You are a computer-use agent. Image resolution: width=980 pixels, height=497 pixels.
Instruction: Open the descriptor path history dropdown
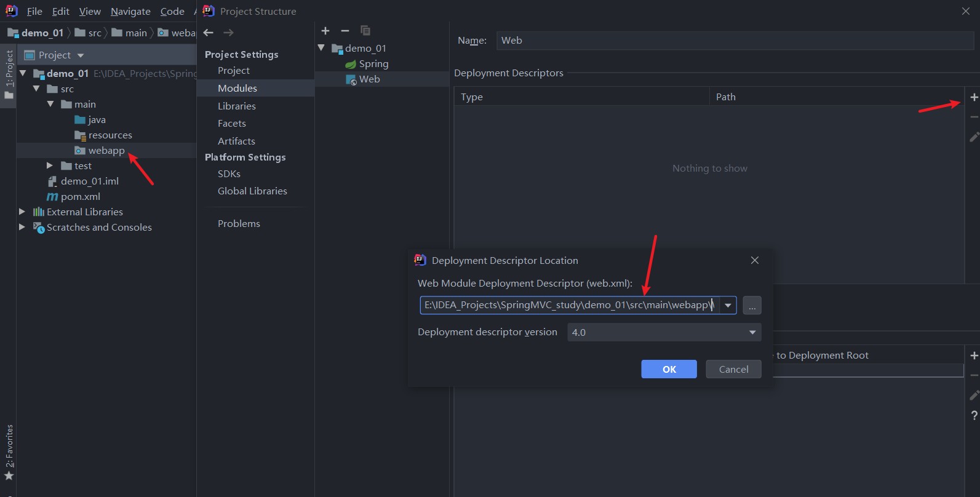click(x=728, y=305)
